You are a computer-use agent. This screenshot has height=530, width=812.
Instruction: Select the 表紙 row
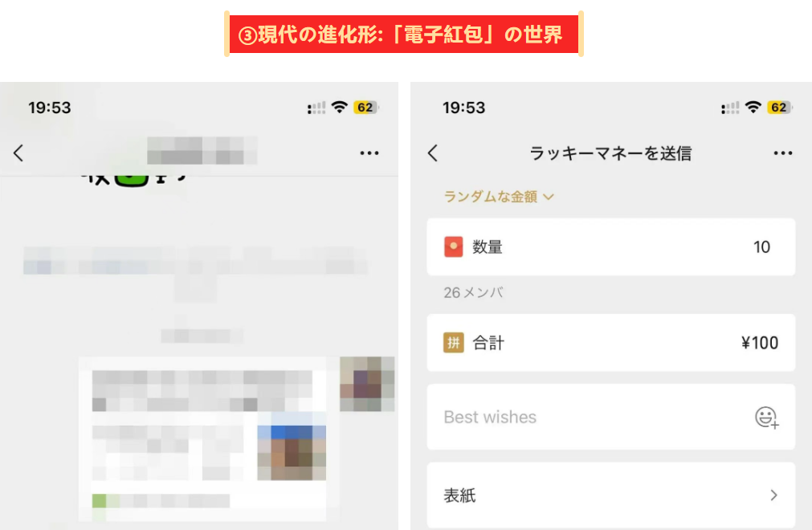click(611, 495)
